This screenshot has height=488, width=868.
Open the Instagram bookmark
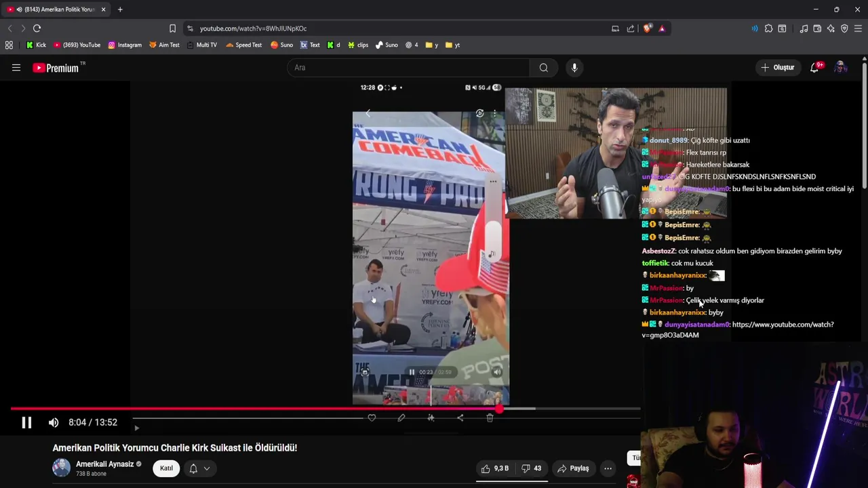[125, 45]
